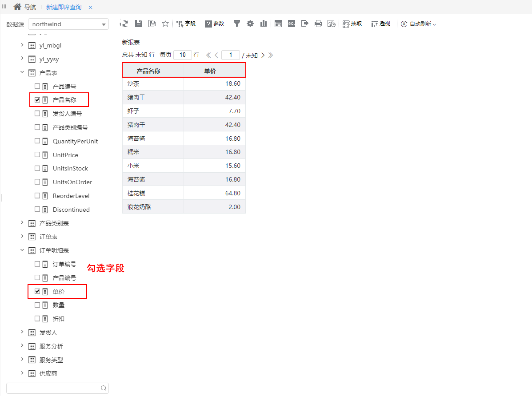532x396 pixels.
Task: Check the 发货人编号 field checkbox
Action: tap(37, 113)
